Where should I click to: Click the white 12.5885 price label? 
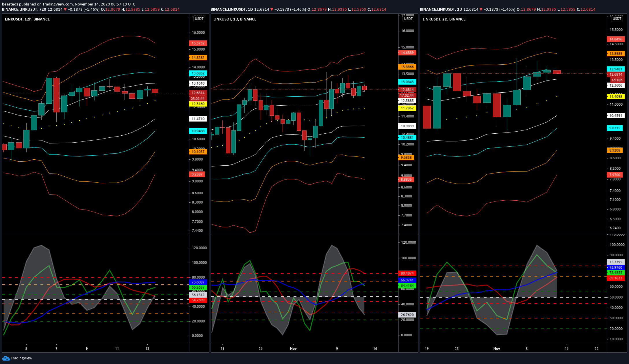(x=407, y=101)
